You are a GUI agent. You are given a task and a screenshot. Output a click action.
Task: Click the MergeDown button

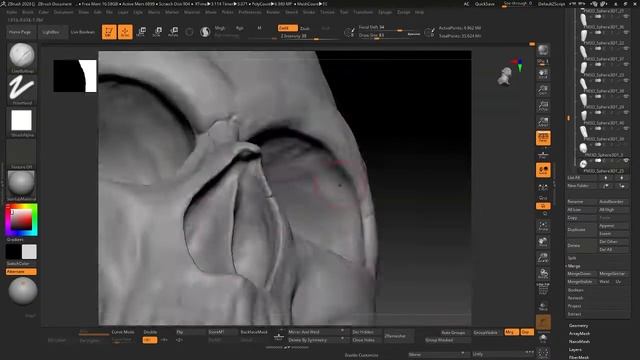[581, 274]
